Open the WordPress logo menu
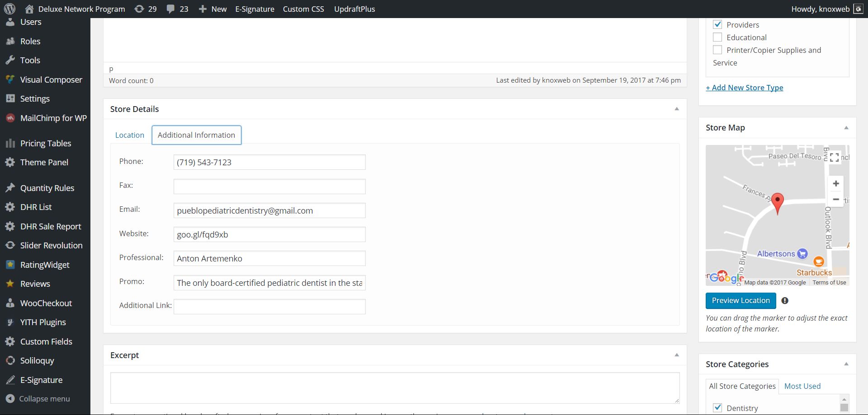Screen dimensions: 868x415 pyautogui.click(x=9, y=9)
